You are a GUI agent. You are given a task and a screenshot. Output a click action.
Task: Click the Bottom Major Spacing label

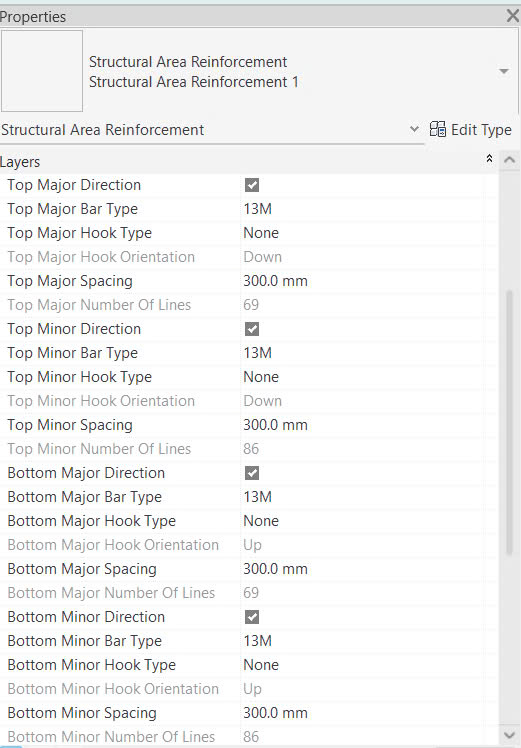82,569
